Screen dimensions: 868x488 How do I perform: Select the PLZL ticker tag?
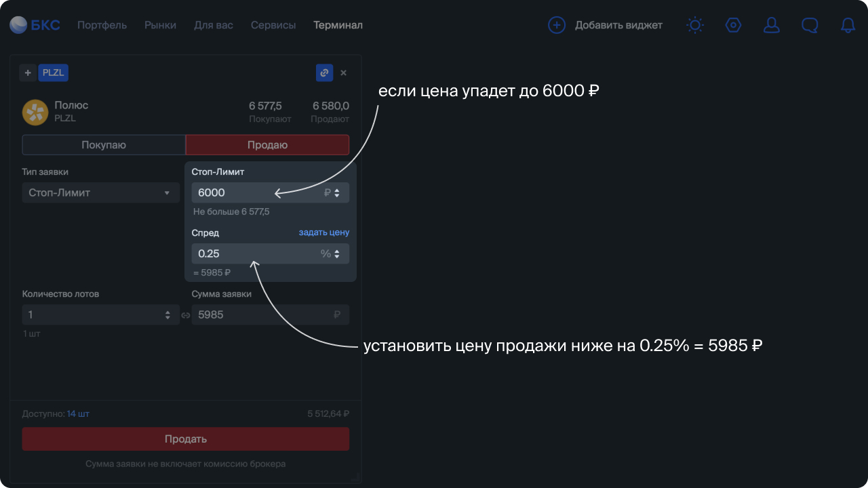54,73
